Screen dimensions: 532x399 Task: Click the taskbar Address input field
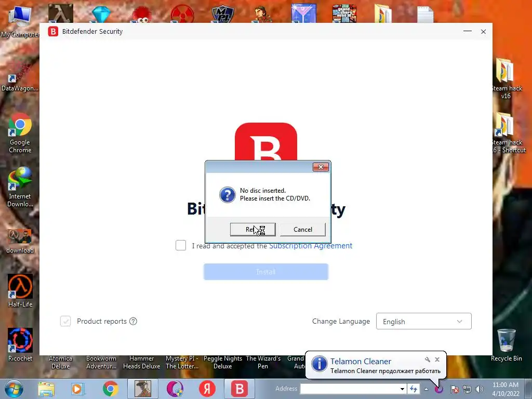pyautogui.click(x=349, y=389)
